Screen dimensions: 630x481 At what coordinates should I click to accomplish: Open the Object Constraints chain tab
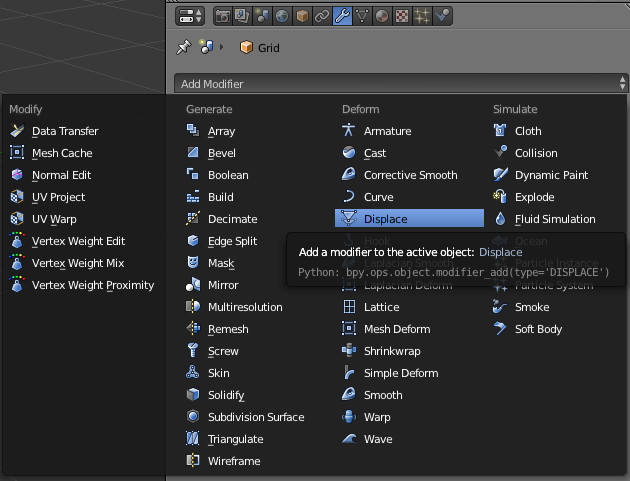point(322,16)
